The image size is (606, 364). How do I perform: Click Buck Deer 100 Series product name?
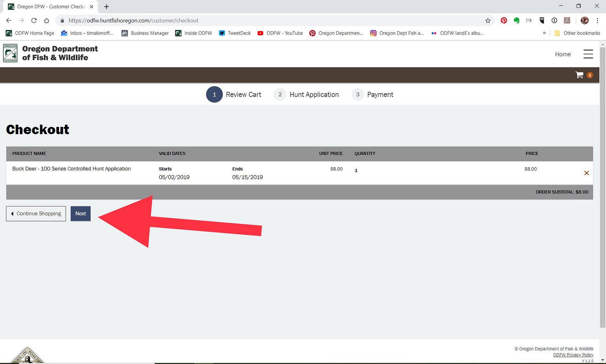pyautogui.click(x=72, y=169)
